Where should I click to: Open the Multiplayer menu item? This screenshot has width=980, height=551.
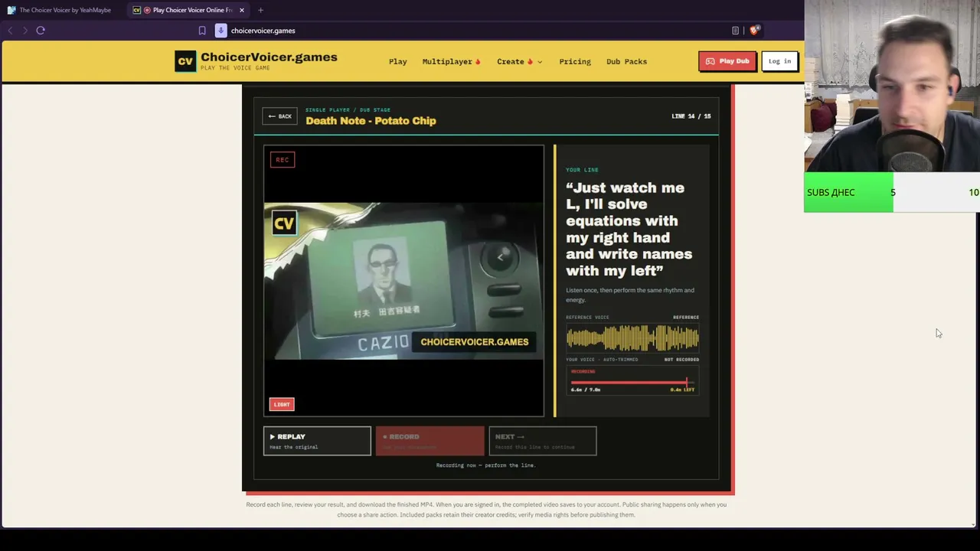(x=451, y=61)
